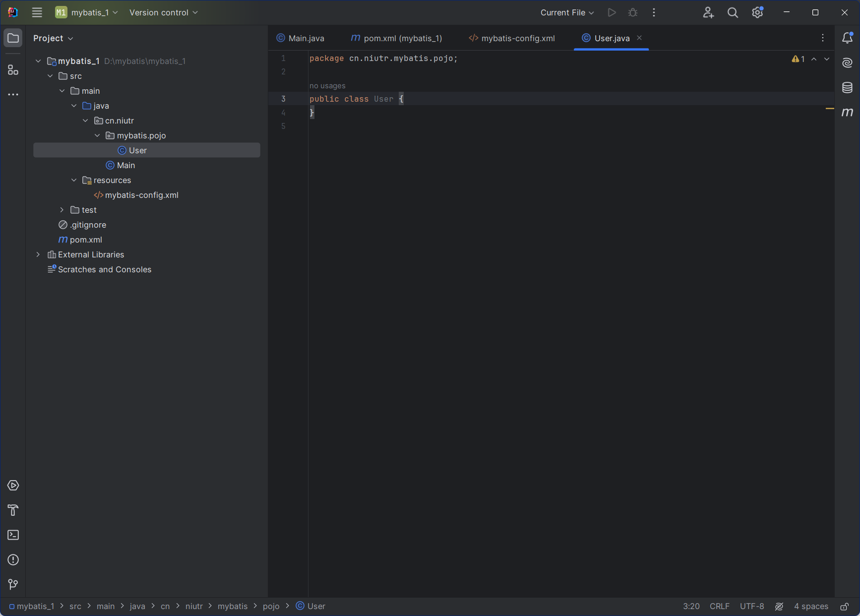Open the Terminal tool window

click(x=13, y=535)
